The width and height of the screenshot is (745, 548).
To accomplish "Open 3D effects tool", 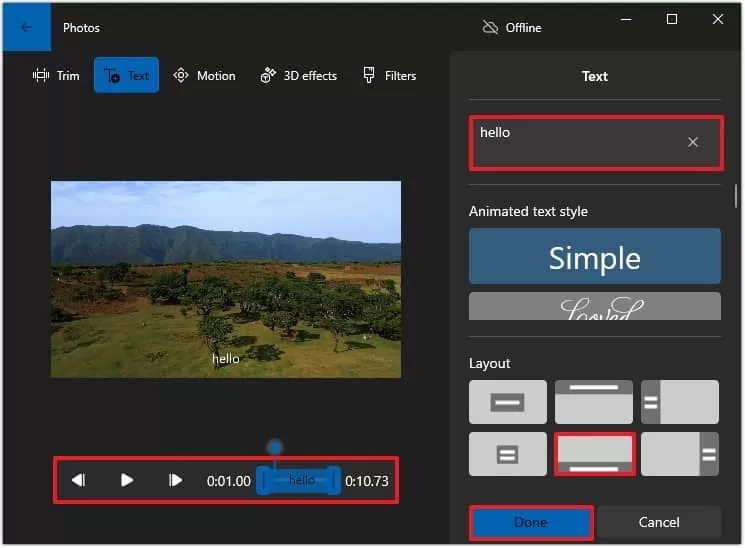I will (x=299, y=76).
